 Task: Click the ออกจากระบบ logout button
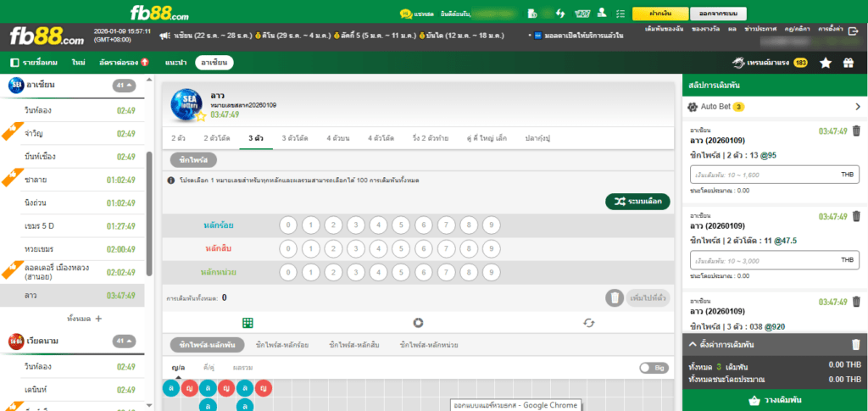pos(719,14)
